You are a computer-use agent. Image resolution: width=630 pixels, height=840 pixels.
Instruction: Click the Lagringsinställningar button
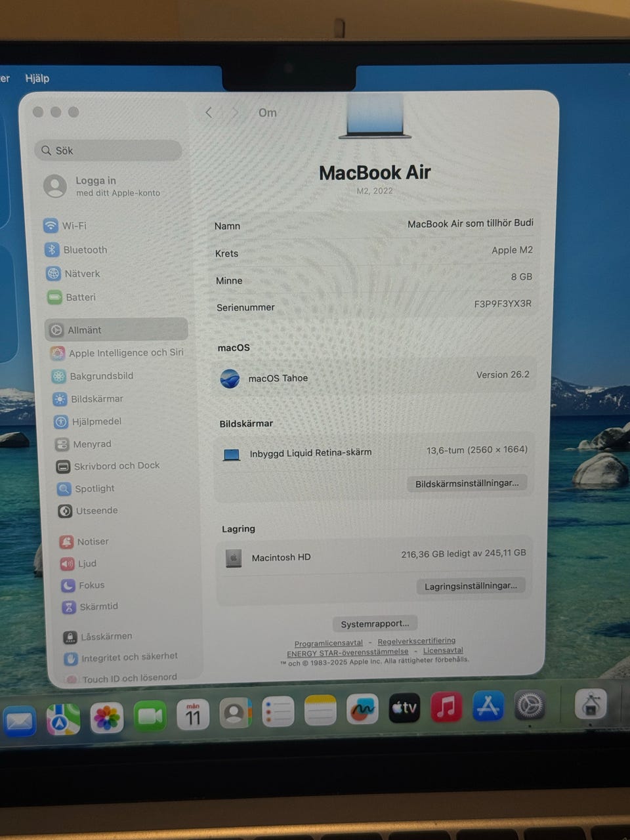(471, 586)
